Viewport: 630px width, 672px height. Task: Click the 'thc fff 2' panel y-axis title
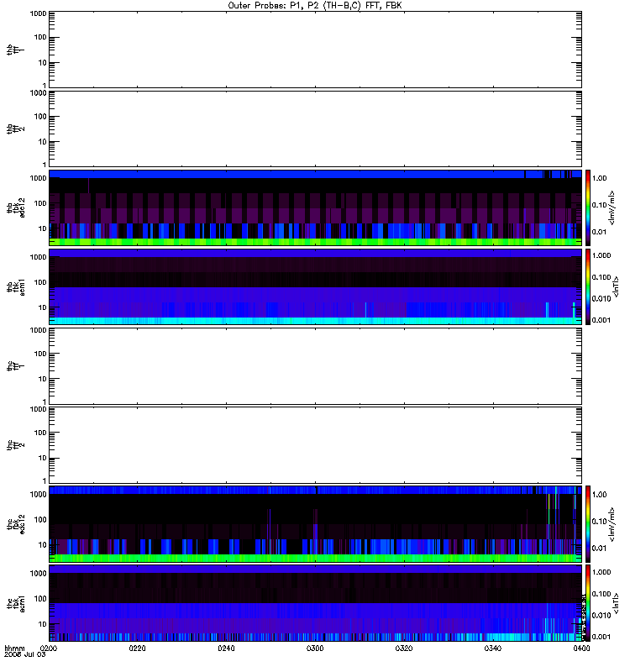click(x=15, y=445)
